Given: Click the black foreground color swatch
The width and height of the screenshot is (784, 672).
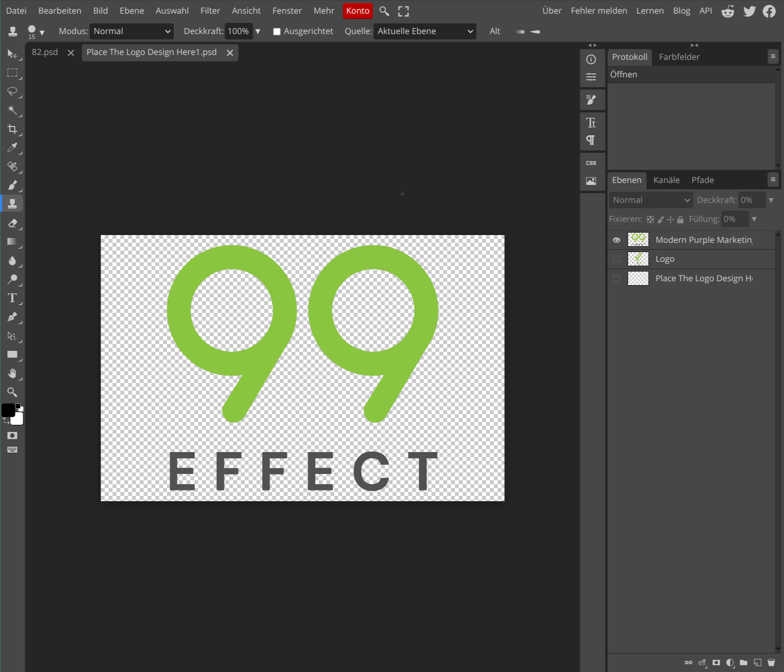Looking at the screenshot, I should pos(8,410).
